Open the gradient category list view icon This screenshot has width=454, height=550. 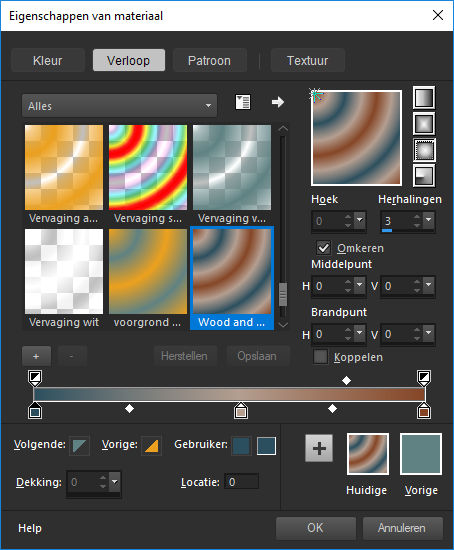pyautogui.click(x=242, y=102)
